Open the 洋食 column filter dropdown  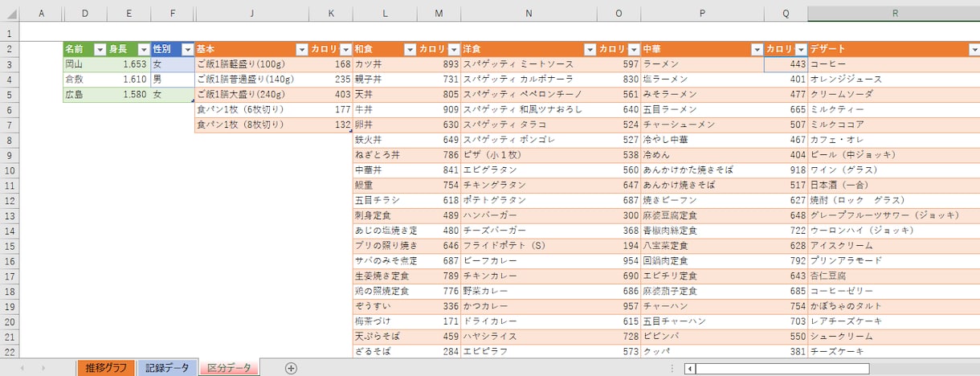click(590, 49)
